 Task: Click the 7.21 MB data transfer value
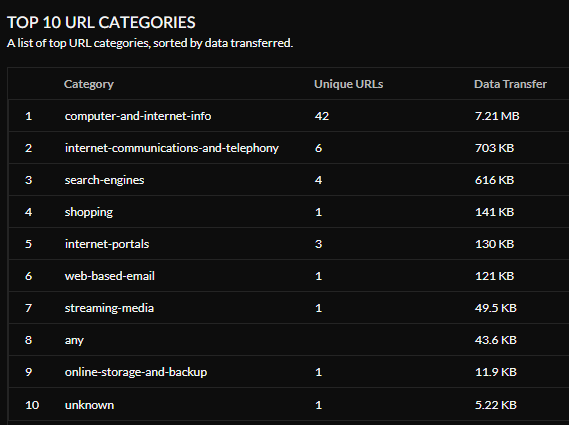[x=497, y=116]
